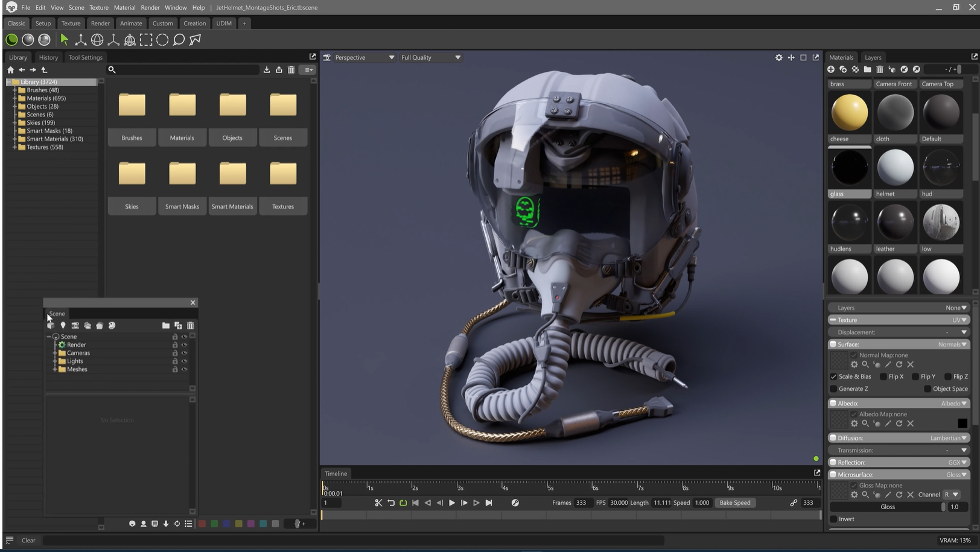
Task: Click the trash icon in the Library toolbar
Action: pyautogui.click(x=291, y=70)
